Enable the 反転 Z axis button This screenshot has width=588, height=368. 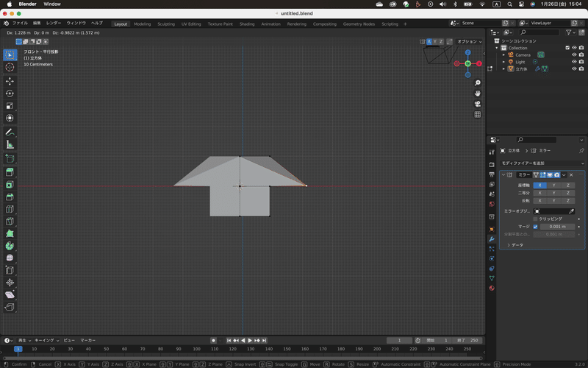[x=567, y=200]
